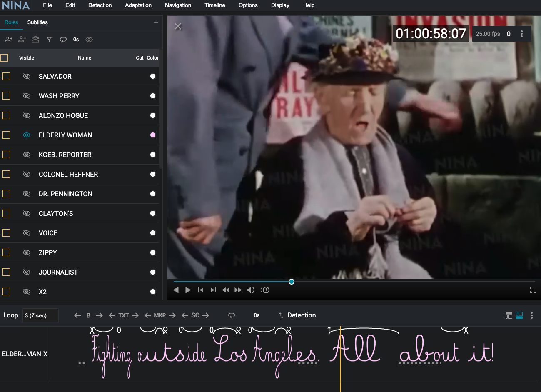Check the WASH PERRY role checkbox
Screen dimensions: 541x392
click(x=6, y=96)
